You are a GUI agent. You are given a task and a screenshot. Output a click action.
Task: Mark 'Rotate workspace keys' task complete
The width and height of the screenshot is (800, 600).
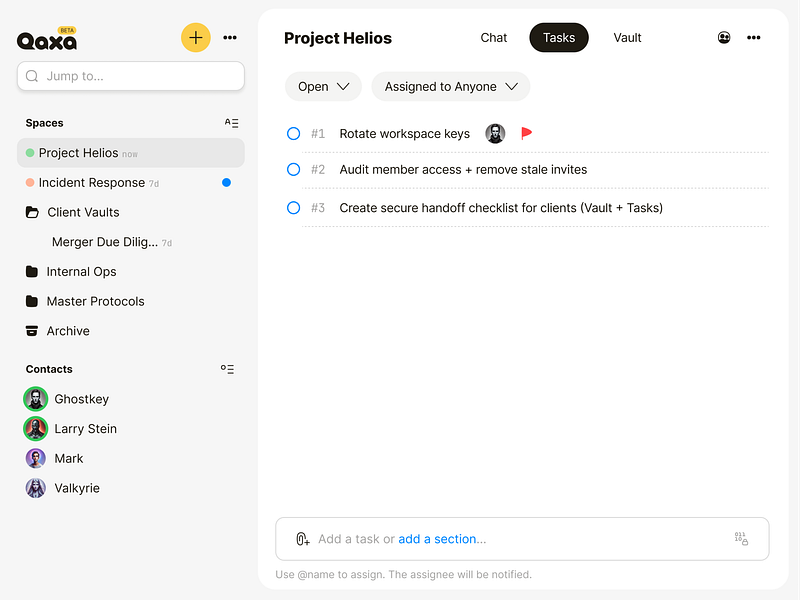(294, 133)
